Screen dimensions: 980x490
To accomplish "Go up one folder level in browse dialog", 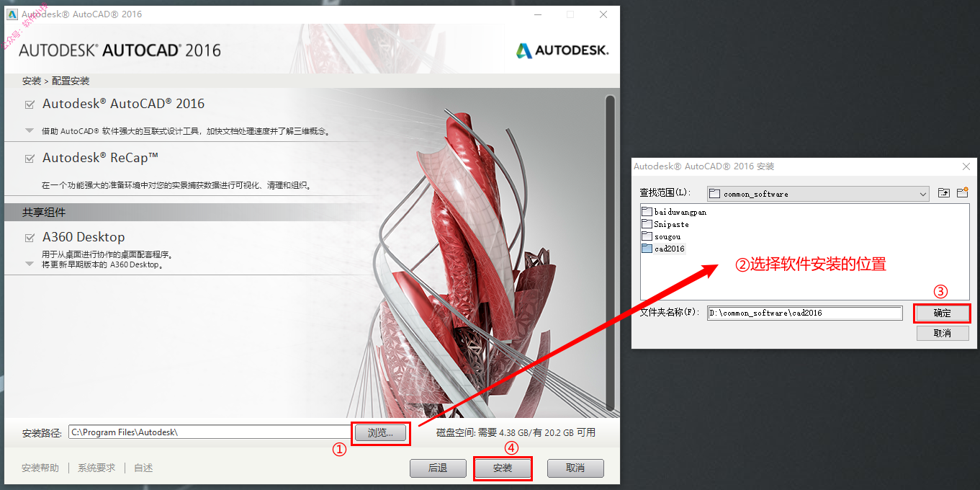I will coord(944,193).
